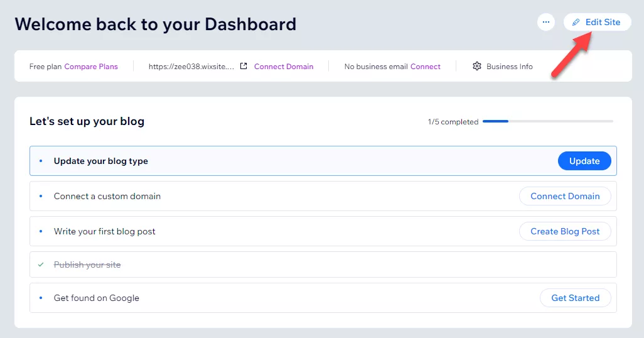Click the pencil icon in Edit Site
Screen dimensions: 644x338
point(576,22)
